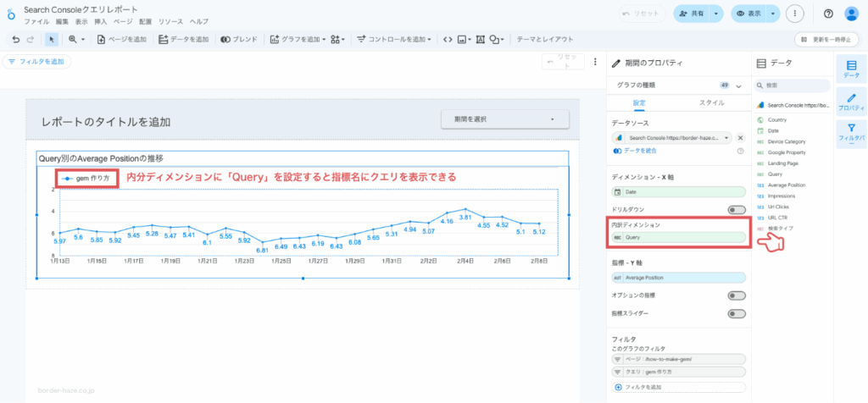The image size is (868, 403).
Task: Click フィルタを追加 in properties panel
Action: coord(679,388)
